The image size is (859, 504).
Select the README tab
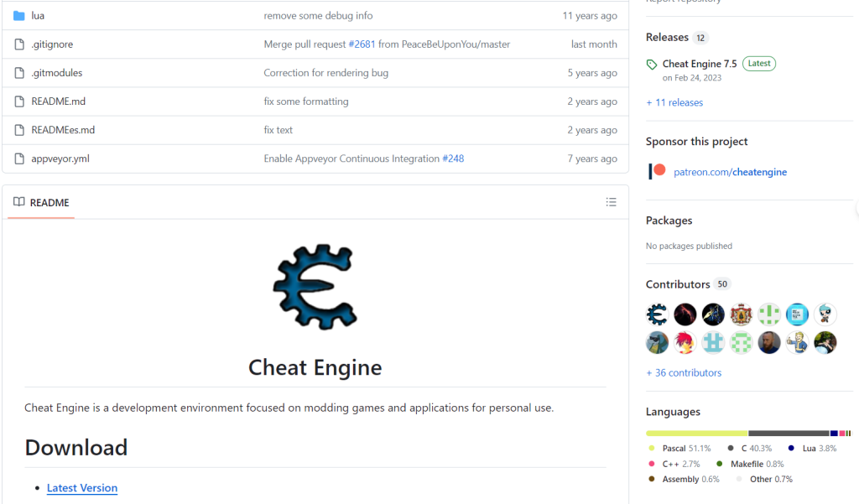pyautogui.click(x=41, y=202)
